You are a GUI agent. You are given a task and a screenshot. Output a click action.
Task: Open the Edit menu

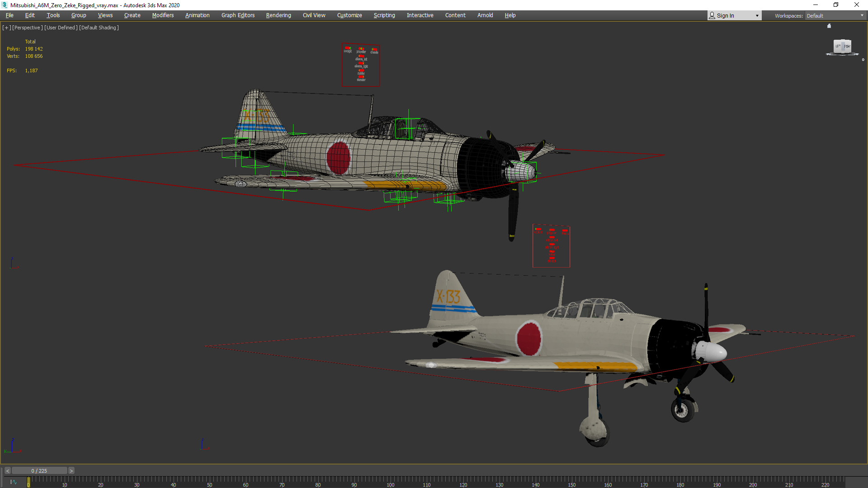30,15
